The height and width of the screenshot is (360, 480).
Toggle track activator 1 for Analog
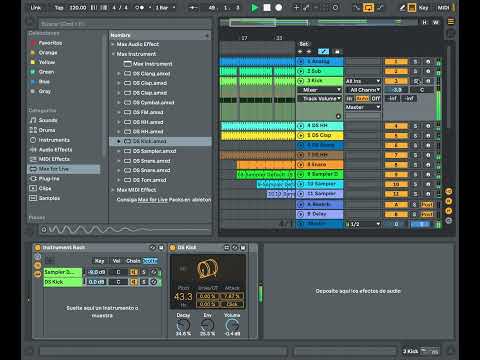point(396,62)
